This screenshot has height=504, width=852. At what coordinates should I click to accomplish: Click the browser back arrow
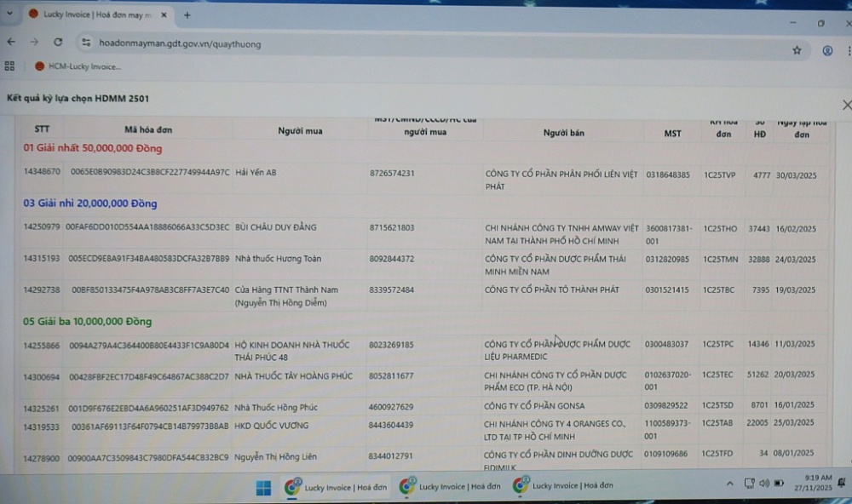pos(11,42)
